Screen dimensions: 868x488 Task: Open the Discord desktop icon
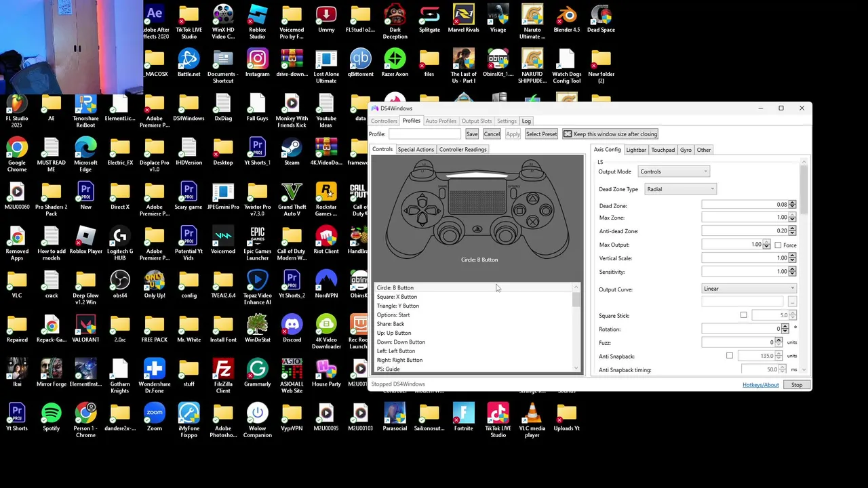pyautogui.click(x=292, y=329)
